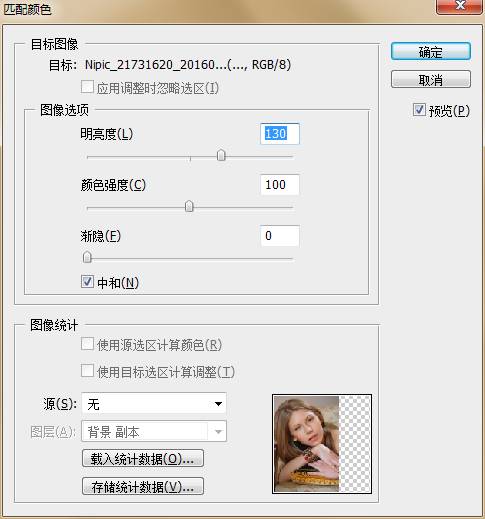Click 载入统计数据(O)... button
The image size is (485, 519).
coord(143,458)
